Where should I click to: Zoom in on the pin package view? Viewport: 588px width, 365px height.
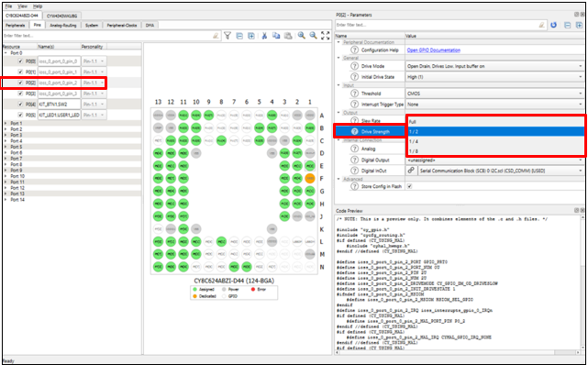[302, 36]
